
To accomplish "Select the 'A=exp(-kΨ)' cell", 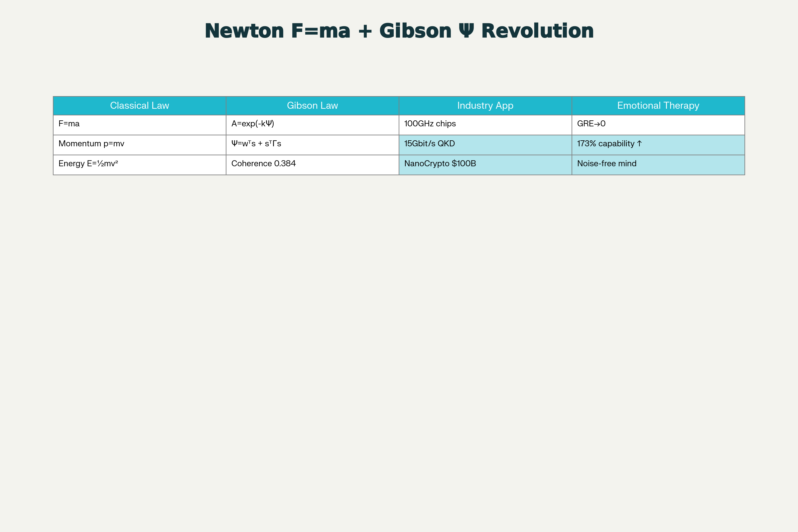I will (312, 124).
